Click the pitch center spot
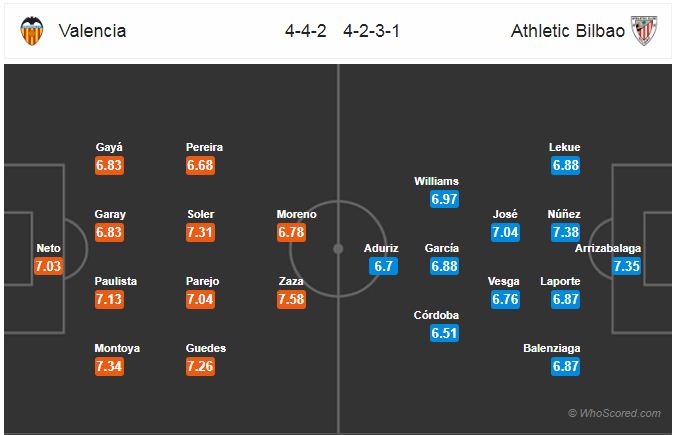 338,249
